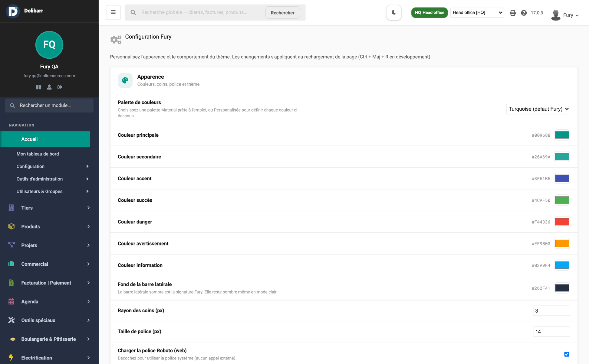Expand the Produits menu chevron

click(88, 226)
